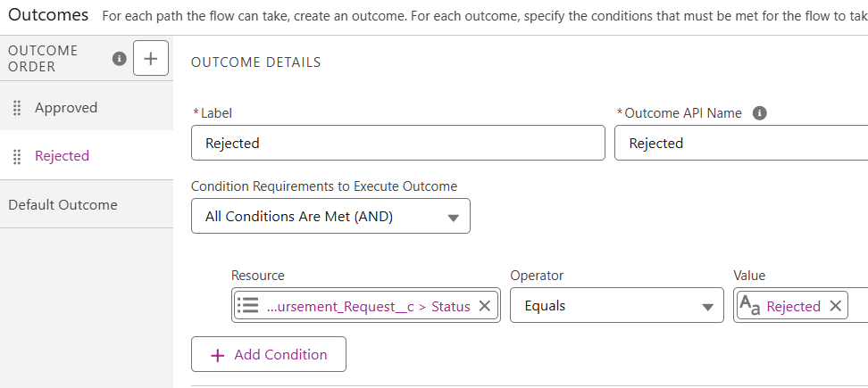Grab the drag handle beside Approved

point(17,108)
